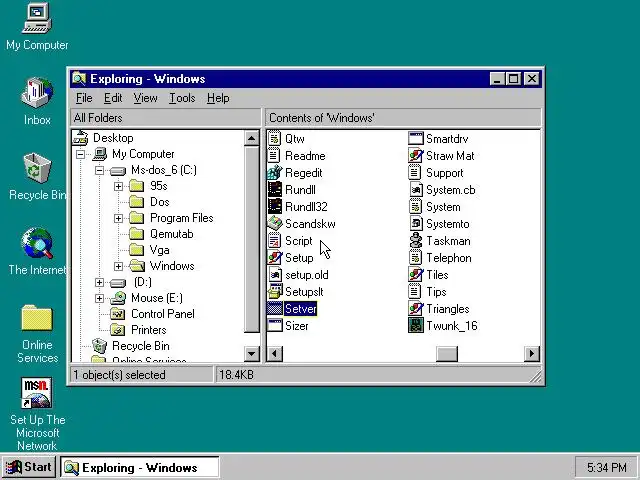Click the right arrow of contents scrollbar
The width and height of the screenshot is (640, 480).
coord(532,353)
